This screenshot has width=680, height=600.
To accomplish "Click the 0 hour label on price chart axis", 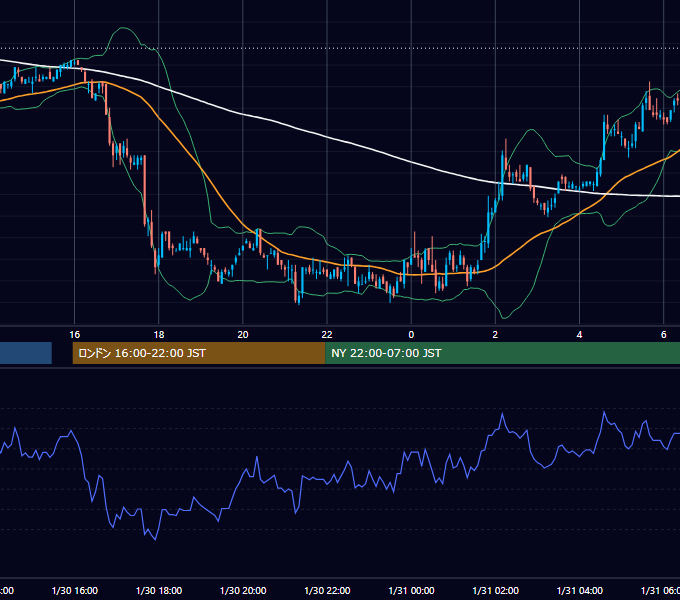I will 411,334.
